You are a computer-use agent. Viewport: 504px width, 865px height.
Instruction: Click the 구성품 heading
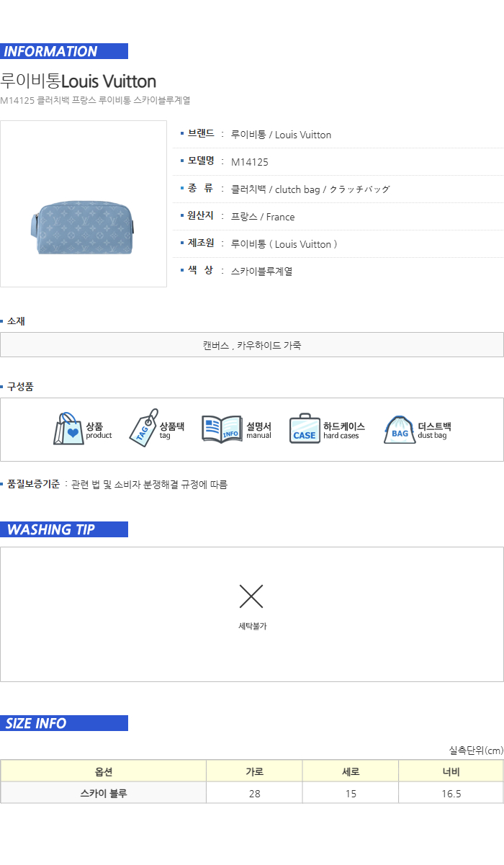point(20,387)
